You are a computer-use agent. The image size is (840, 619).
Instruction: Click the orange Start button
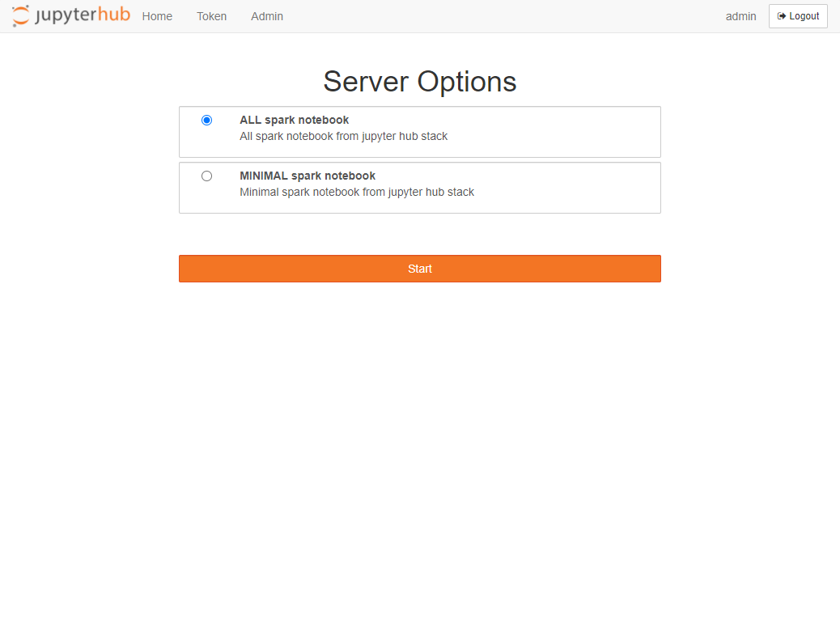point(419,269)
